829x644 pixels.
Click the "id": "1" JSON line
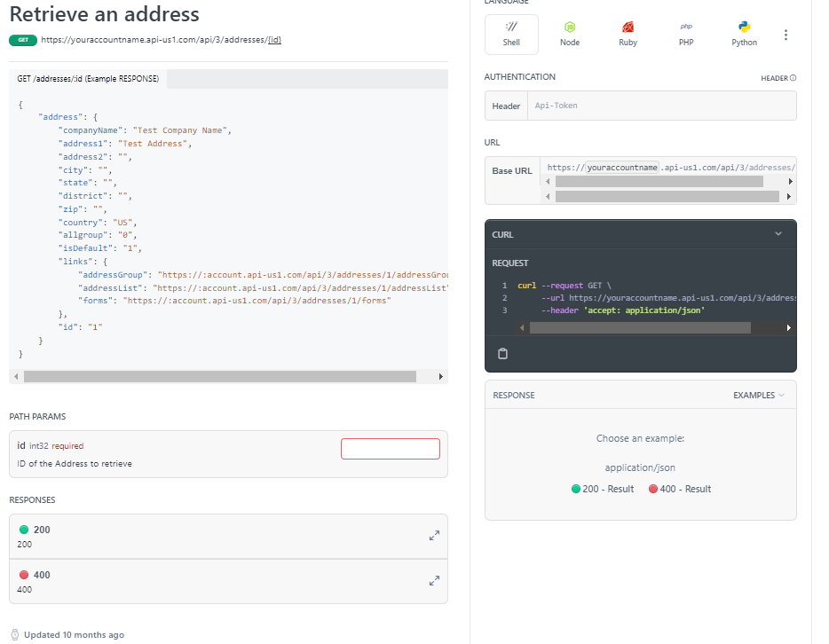(81, 327)
